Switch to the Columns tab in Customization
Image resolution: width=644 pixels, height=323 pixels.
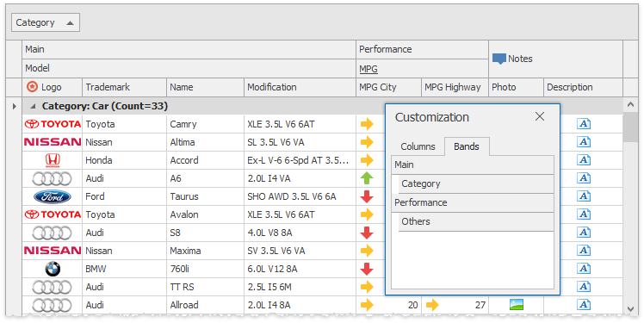point(418,146)
